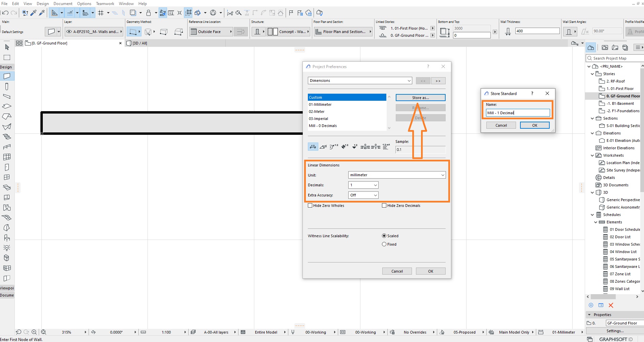Collapse the Schedules tree node

pyautogui.click(x=592, y=215)
